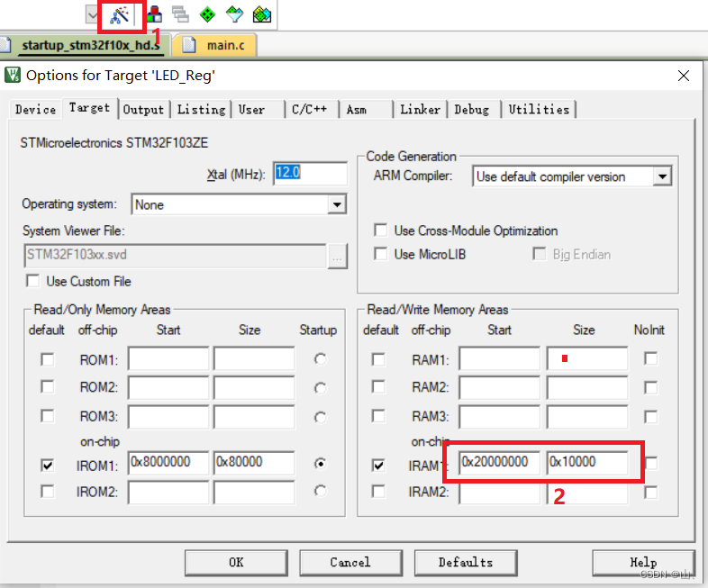
Task: Select ROM2 Startup radio button
Action: [320, 388]
